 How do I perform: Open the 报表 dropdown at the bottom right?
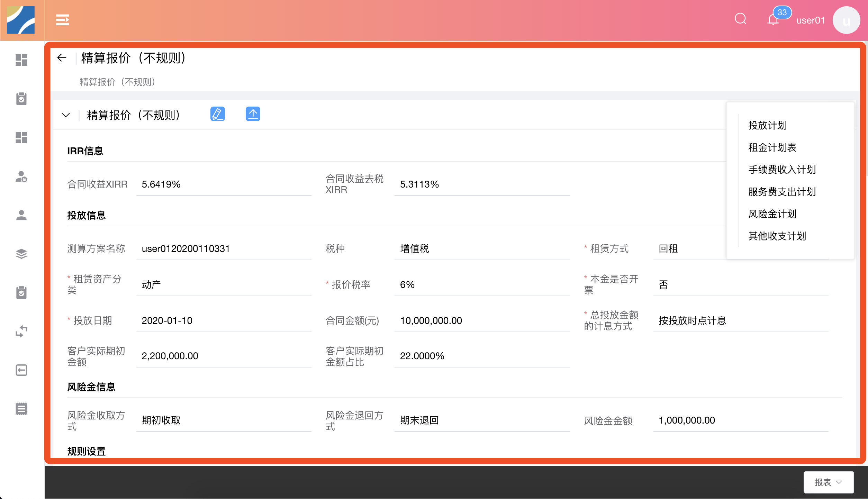coord(828,482)
